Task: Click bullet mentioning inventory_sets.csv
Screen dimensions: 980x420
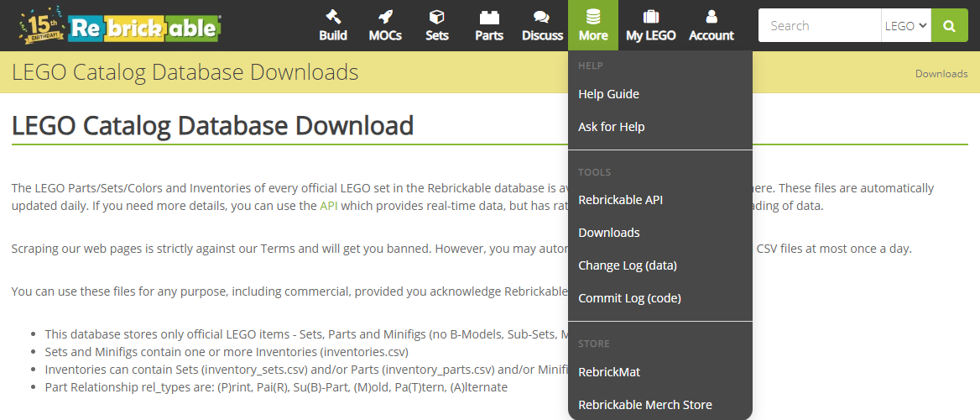Action: pos(305,370)
